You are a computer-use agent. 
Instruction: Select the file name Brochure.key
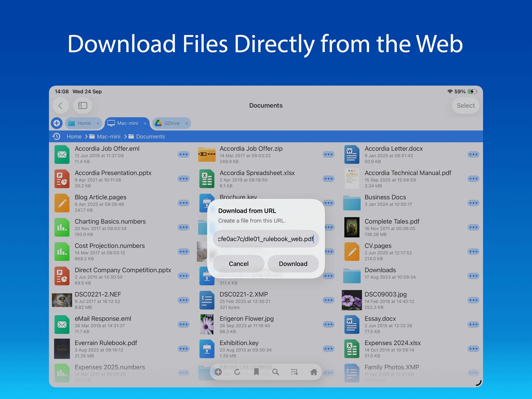(x=238, y=197)
